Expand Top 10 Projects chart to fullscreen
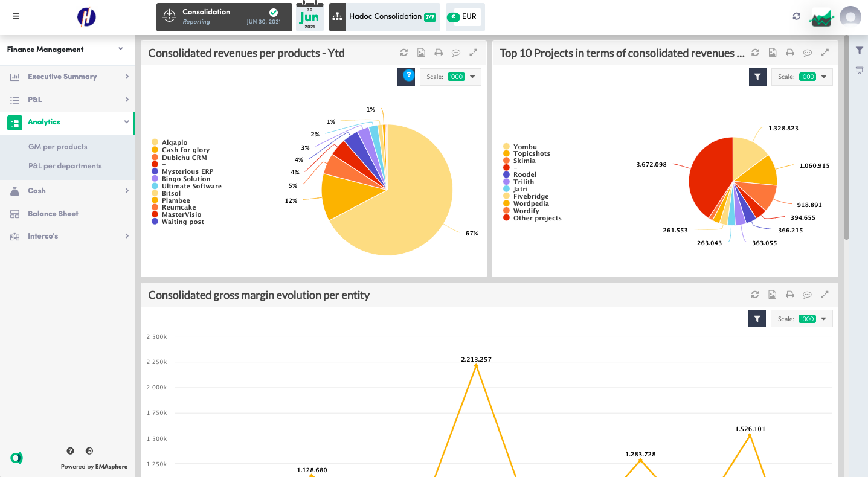The height and width of the screenshot is (477, 868). click(825, 53)
